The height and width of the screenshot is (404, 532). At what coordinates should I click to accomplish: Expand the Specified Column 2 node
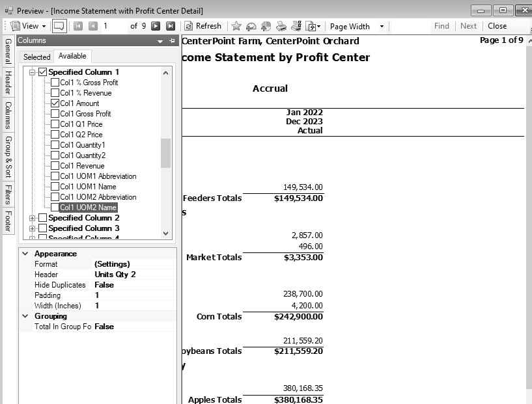(x=32, y=218)
